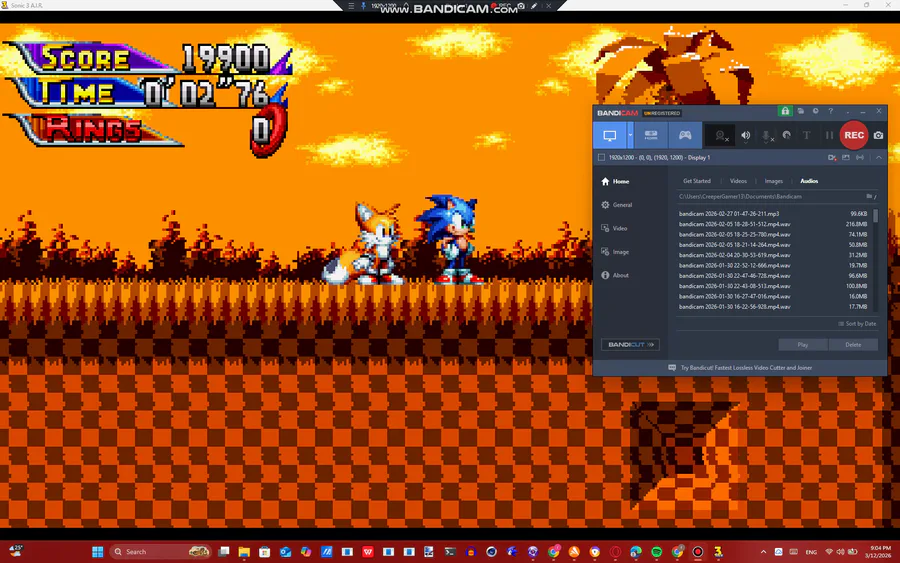
Task: Select bandicam 2026-02-05 18-25-25-780.mp4.wav
Action: 773,234
